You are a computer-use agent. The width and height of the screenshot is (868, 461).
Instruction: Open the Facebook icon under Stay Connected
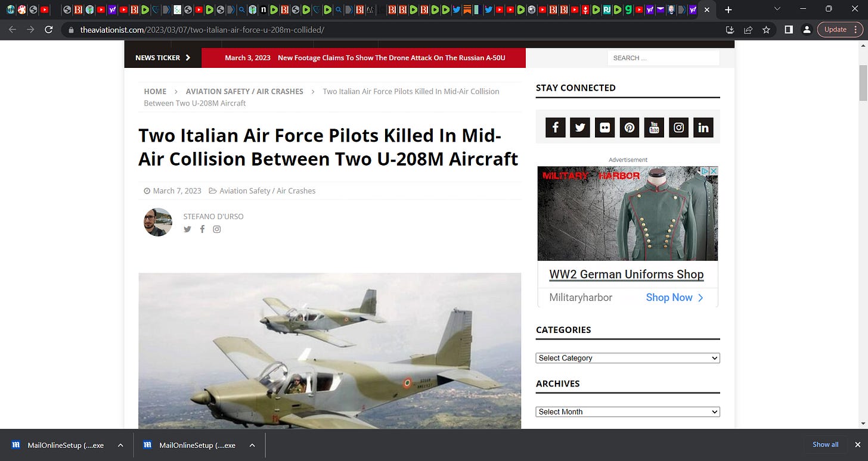(555, 127)
